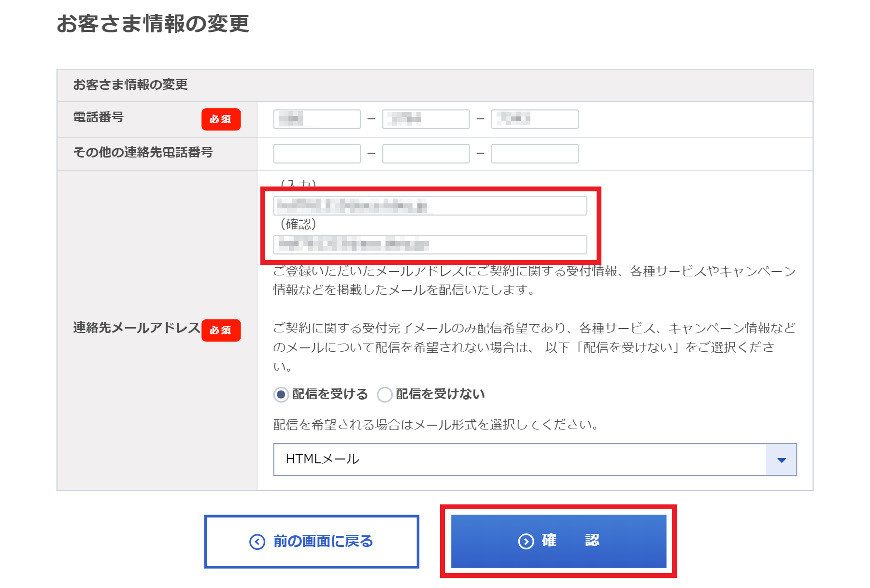The width and height of the screenshot is (870, 588).
Task: Select the 配信を受けない radio button
Action: click(384, 394)
